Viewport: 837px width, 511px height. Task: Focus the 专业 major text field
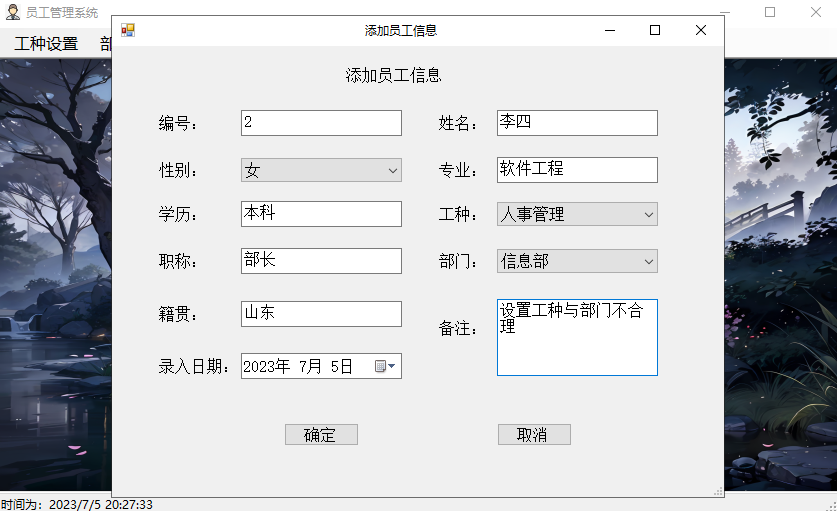577,170
